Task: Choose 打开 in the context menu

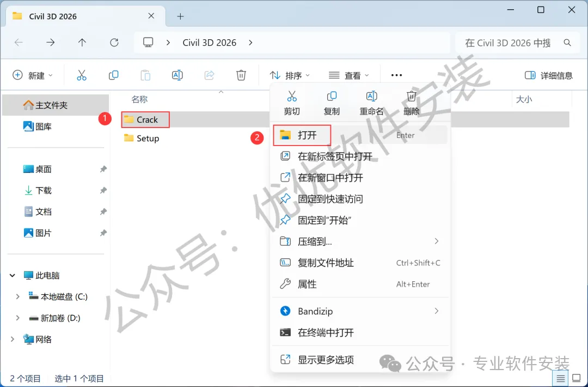Action: pyautogui.click(x=360, y=135)
